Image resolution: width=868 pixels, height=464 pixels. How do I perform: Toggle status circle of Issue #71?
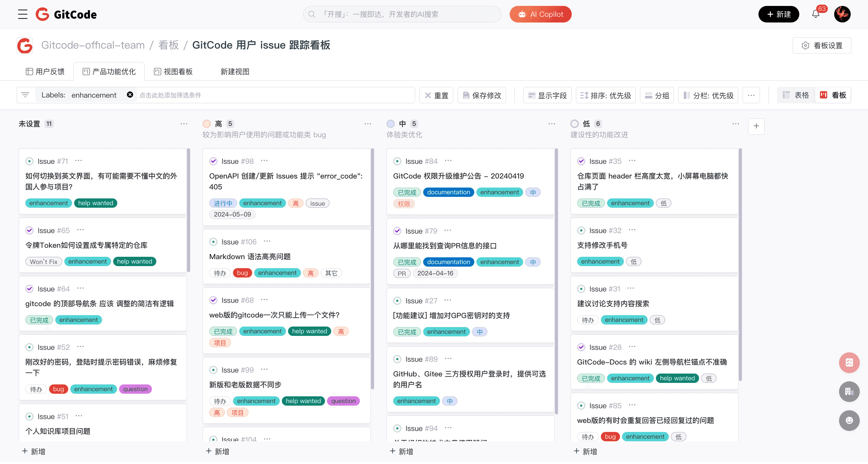30,161
